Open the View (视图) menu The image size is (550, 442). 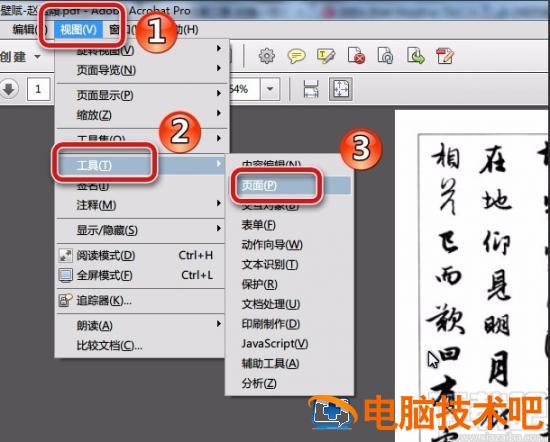coord(78,29)
